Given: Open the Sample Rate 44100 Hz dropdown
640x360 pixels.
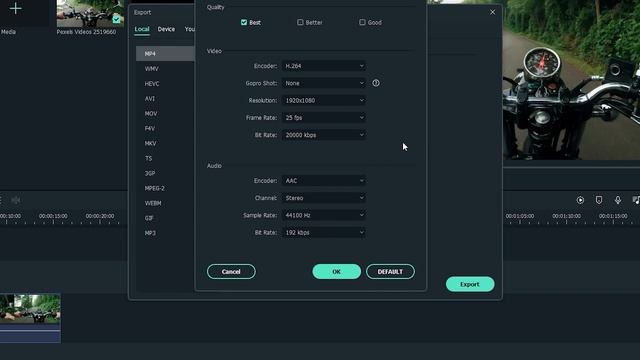Looking at the screenshot, I should [324, 215].
